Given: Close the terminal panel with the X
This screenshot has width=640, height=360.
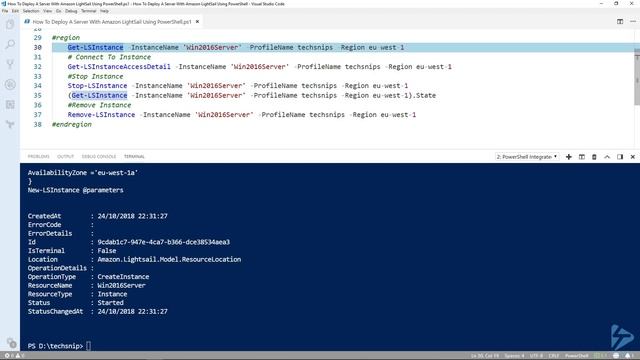Looking at the screenshot, I should [x=633, y=157].
